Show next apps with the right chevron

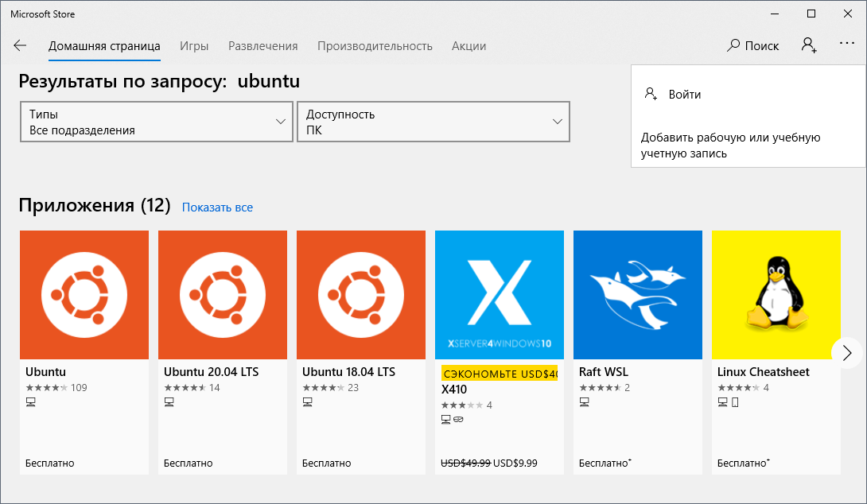tap(846, 353)
